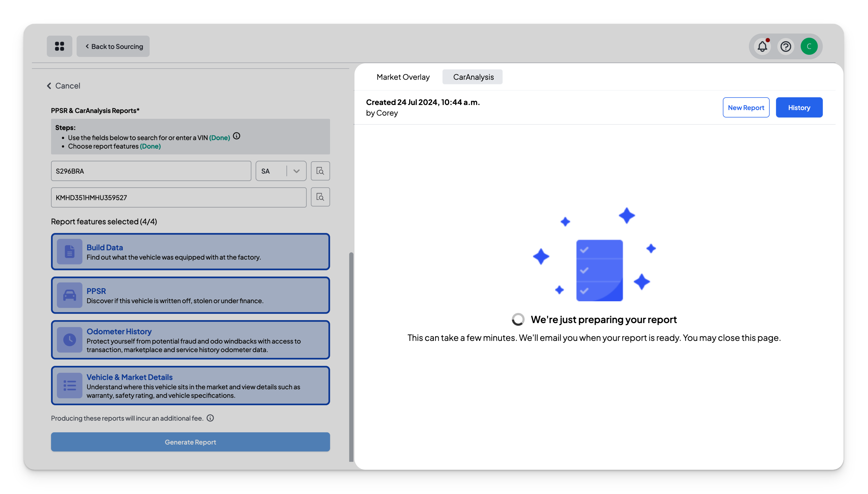This screenshot has height=494, width=868.
Task: Click the left panel vertical scrollbar
Action: click(x=351, y=356)
